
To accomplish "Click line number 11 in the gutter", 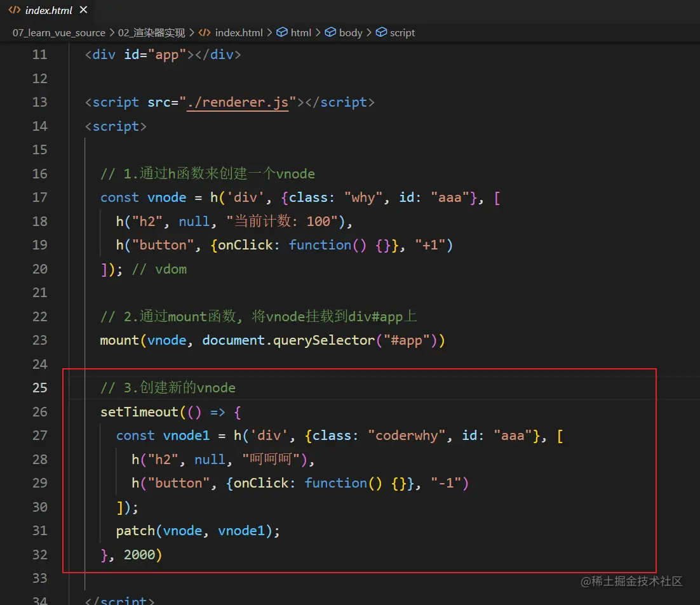I will click(x=40, y=55).
